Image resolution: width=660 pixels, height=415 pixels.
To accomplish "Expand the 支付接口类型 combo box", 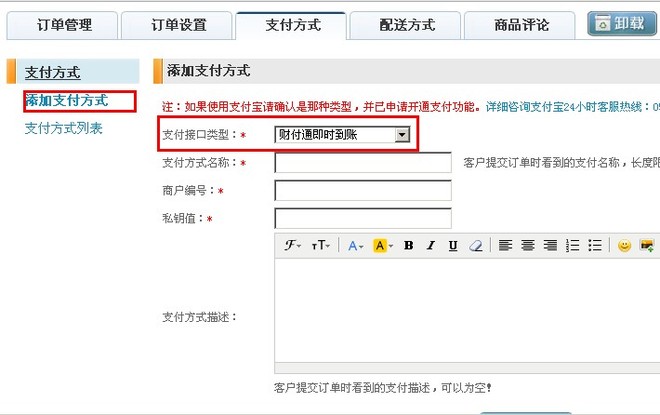I will [402, 134].
